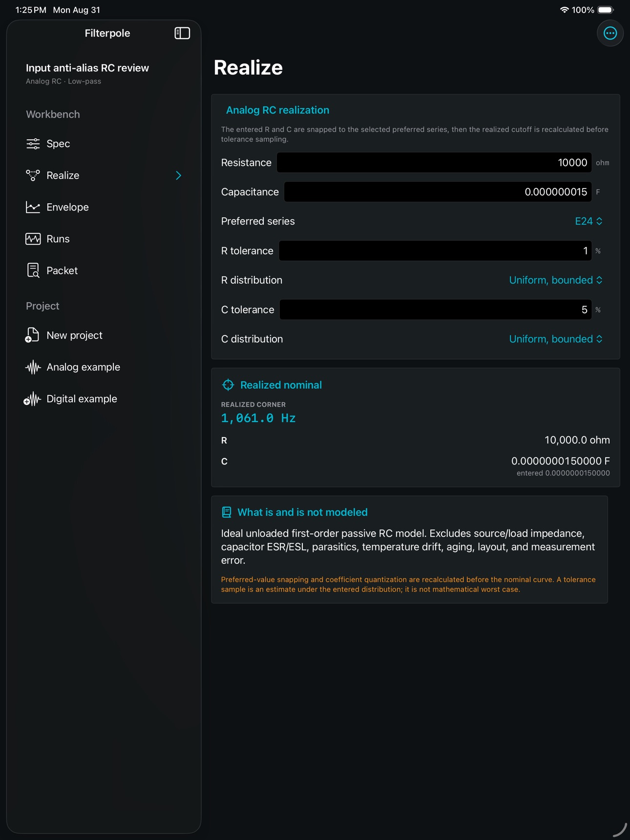Open the Runs section
Viewport: 630px width, 840px height.
pyautogui.click(x=104, y=239)
